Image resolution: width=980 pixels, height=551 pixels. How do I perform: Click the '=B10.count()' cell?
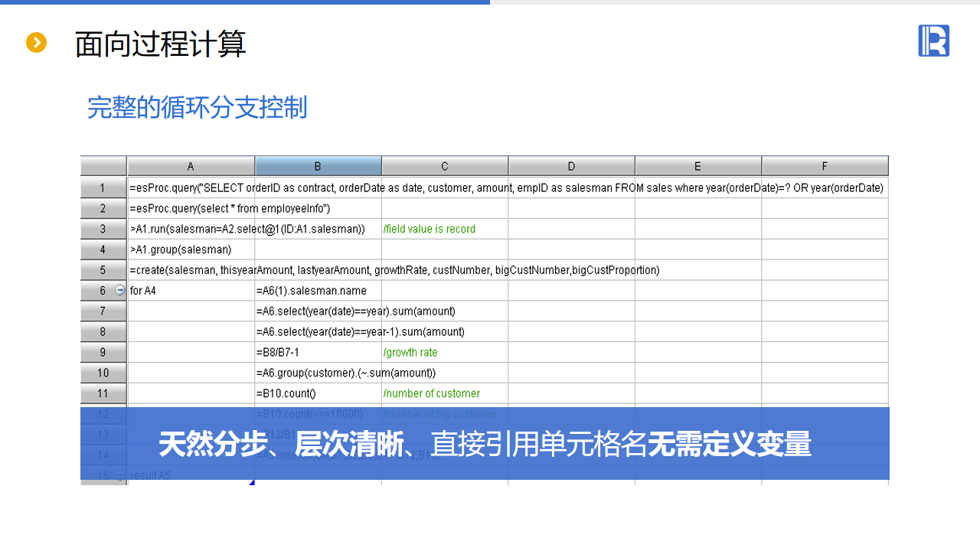click(x=318, y=394)
